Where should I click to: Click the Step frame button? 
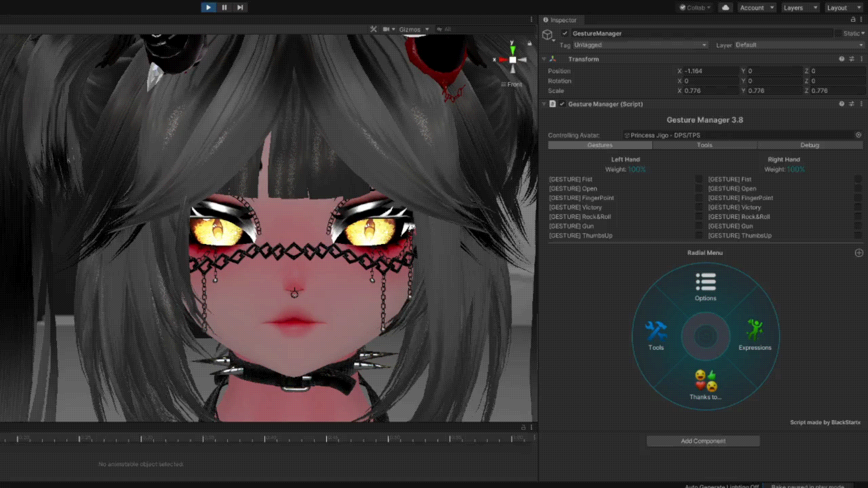click(x=240, y=7)
